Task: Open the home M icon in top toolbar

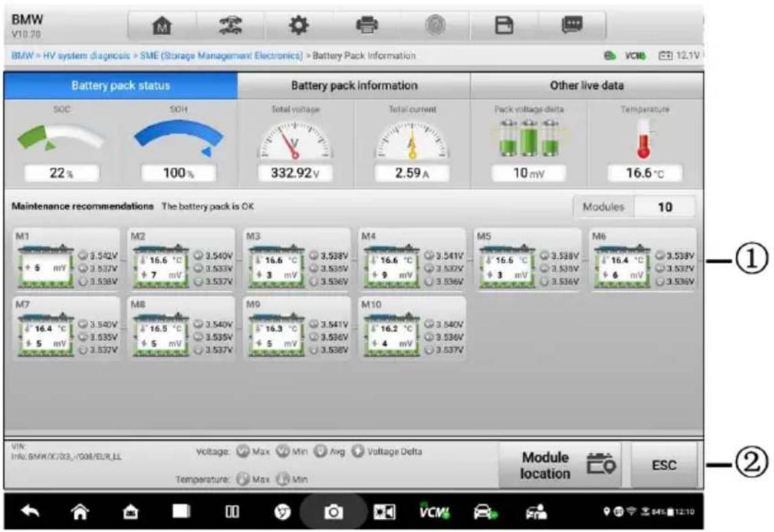Action: point(162,25)
